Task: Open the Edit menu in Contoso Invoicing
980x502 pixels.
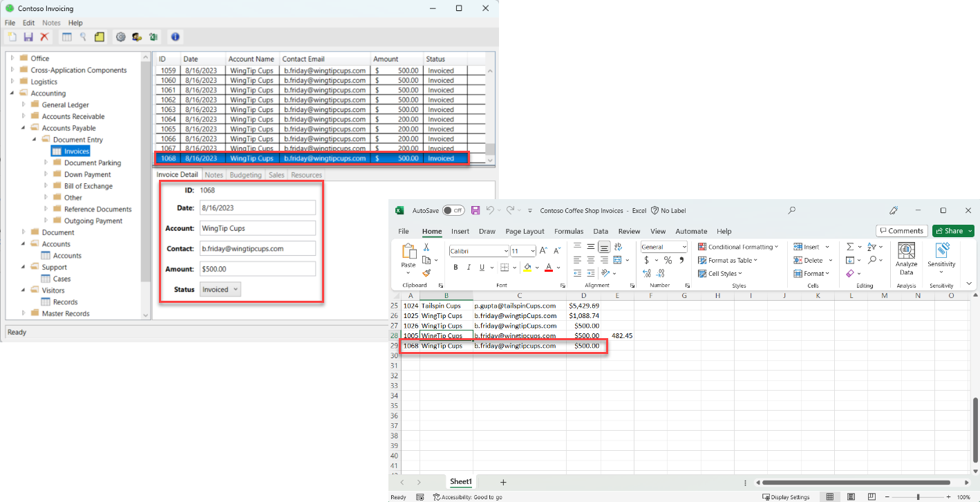Action: [x=28, y=23]
